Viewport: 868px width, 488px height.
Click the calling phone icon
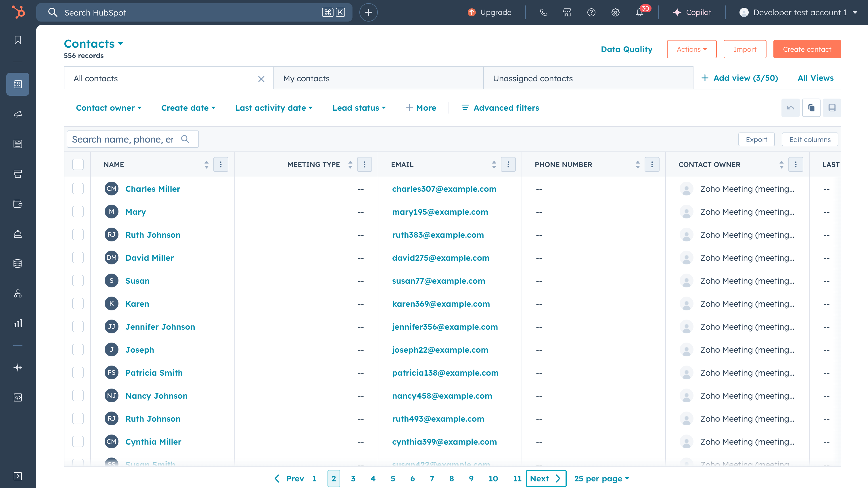pyautogui.click(x=543, y=12)
